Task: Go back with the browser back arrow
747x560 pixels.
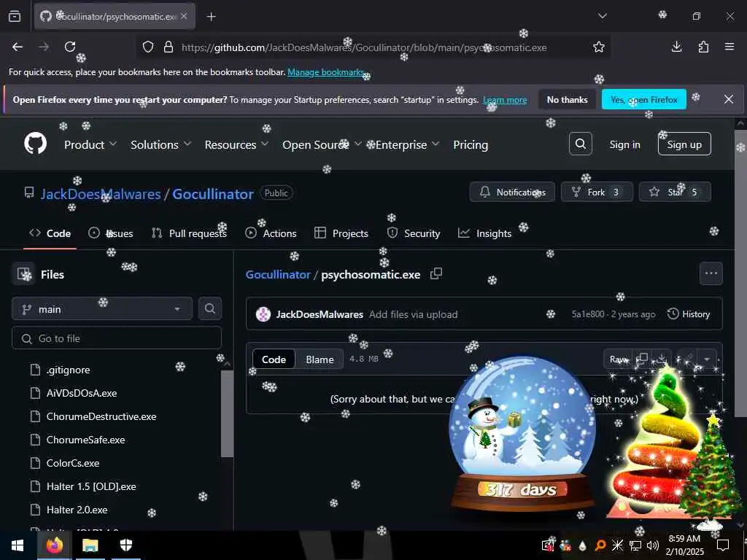Action: [x=18, y=47]
